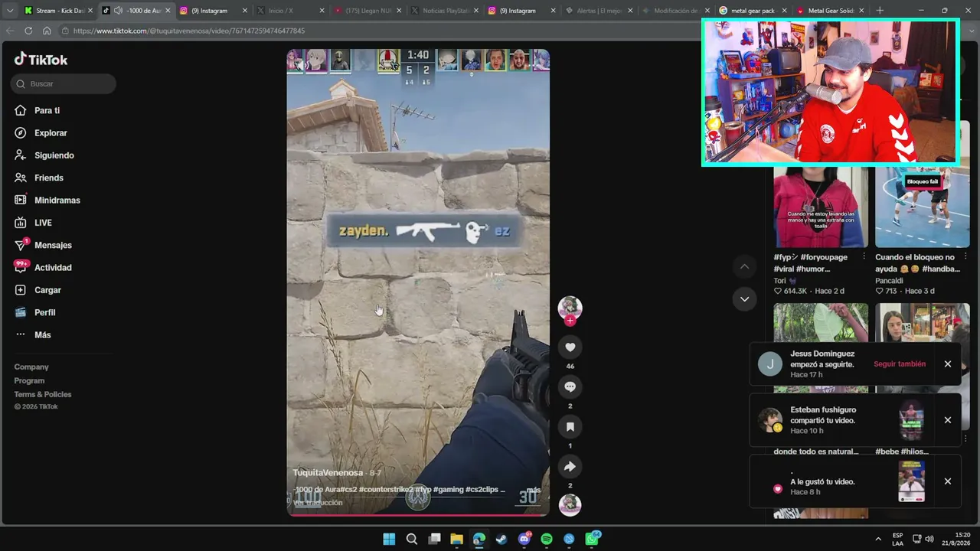Viewport: 980px width, 551px height.
Task: Dismiss the "A le gustó tu video" notification
Action: (948, 481)
